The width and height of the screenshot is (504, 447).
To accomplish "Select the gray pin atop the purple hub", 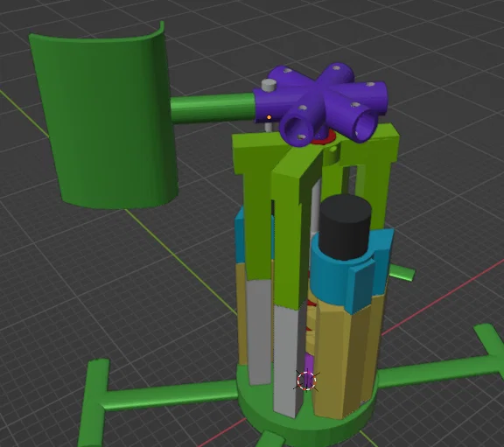I will 269,86.
